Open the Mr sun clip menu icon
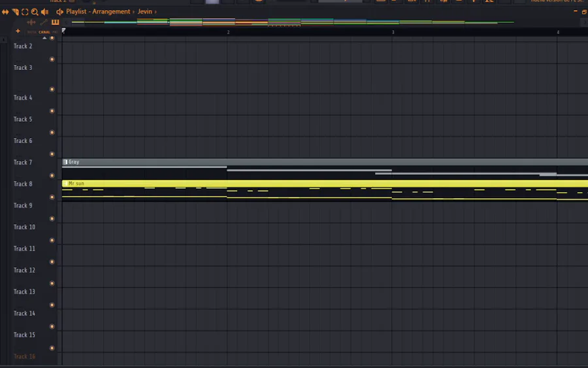The image size is (588, 368). tap(65, 184)
